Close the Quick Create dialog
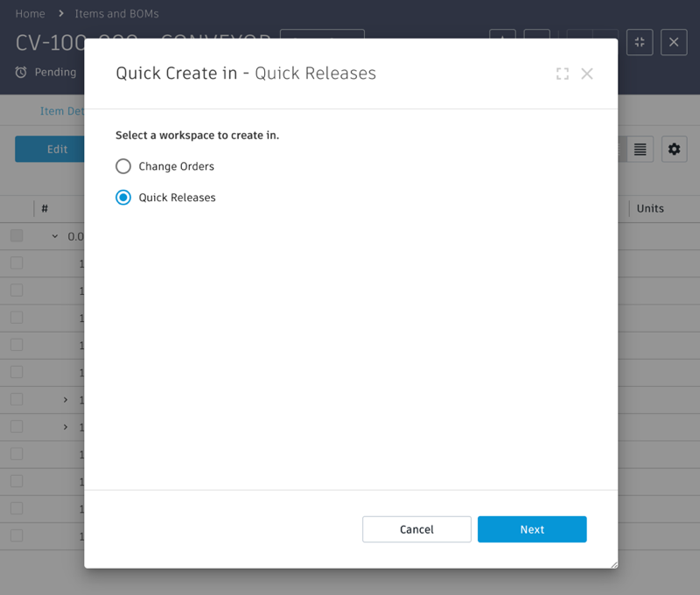 pos(587,74)
